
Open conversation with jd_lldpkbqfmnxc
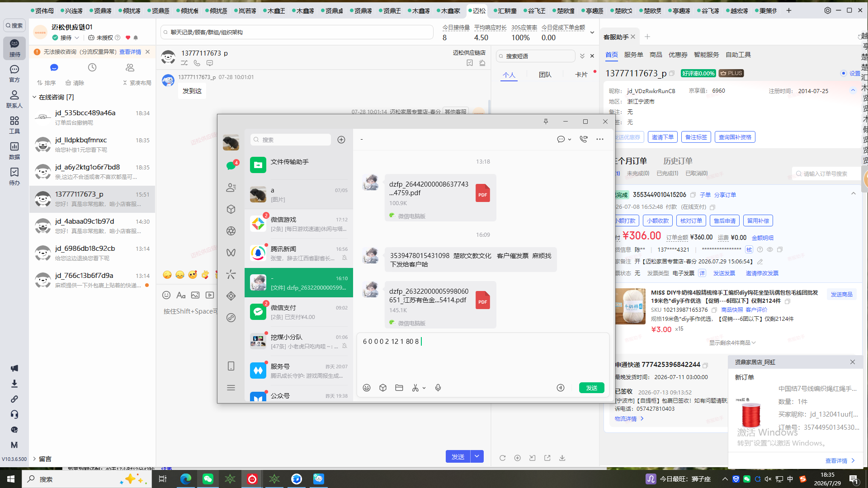click(93, 145)
